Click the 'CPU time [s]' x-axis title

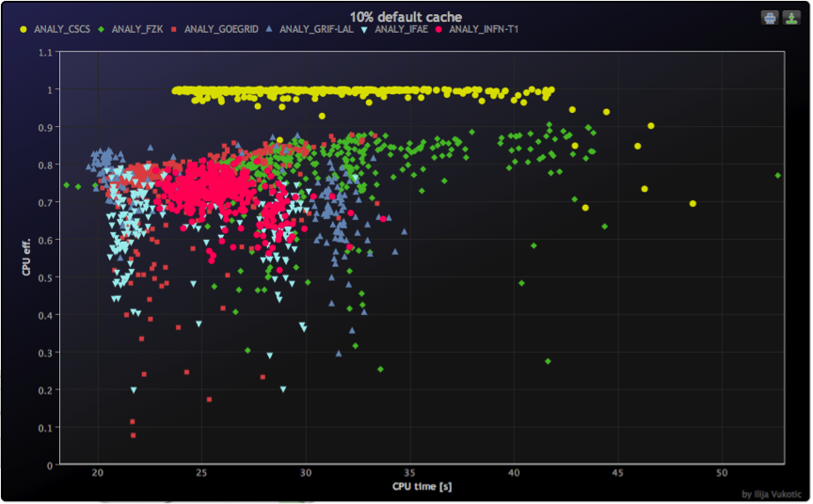tap(422, 486)
